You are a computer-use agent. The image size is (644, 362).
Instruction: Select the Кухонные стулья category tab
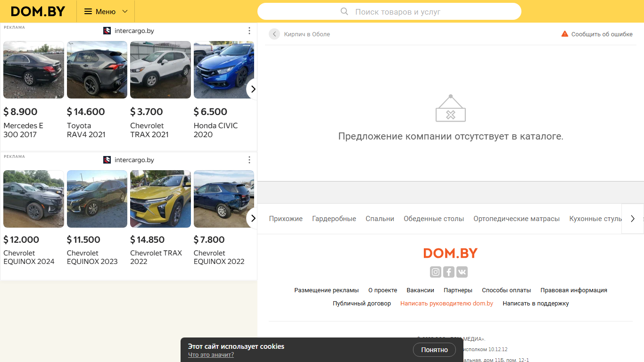595,219
